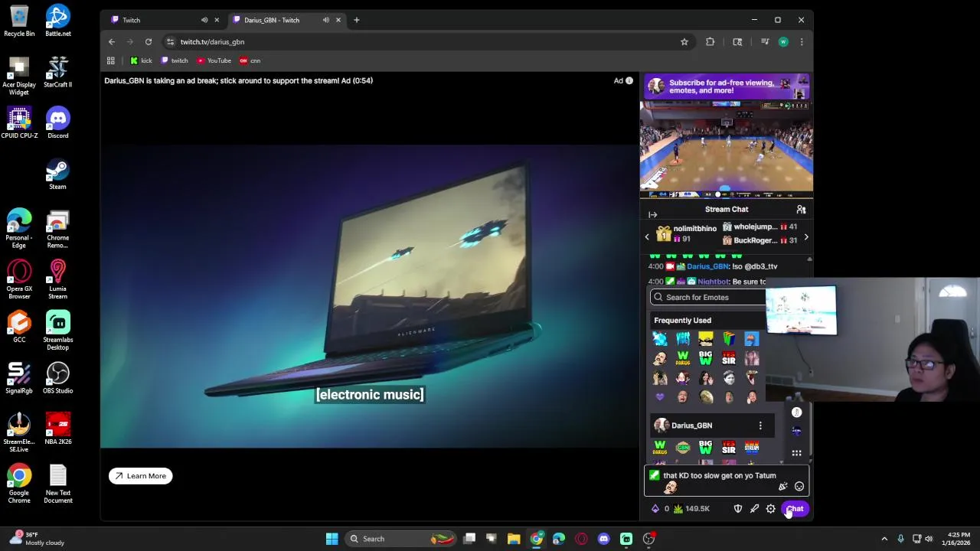Click the chat shield moderation icon
Viewport: 980px width, 551px height.
click(x=738, y=509)
